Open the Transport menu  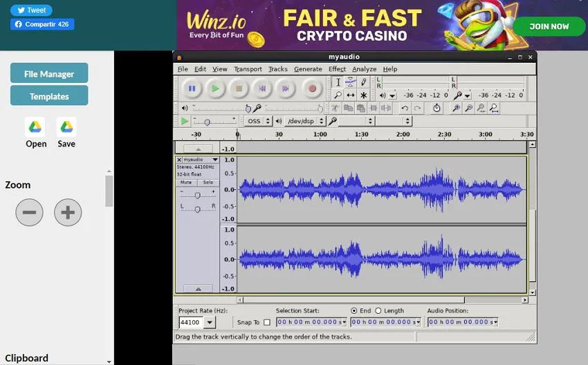[248, 69]
